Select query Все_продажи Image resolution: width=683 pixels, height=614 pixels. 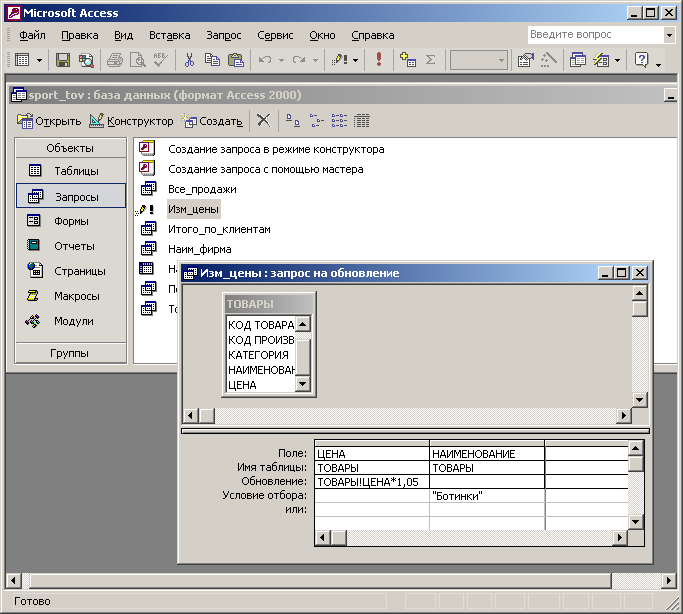[202, 189]
